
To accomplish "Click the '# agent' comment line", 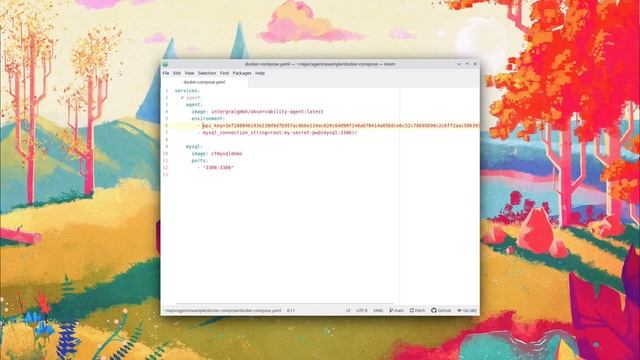I will coord(191,98).
